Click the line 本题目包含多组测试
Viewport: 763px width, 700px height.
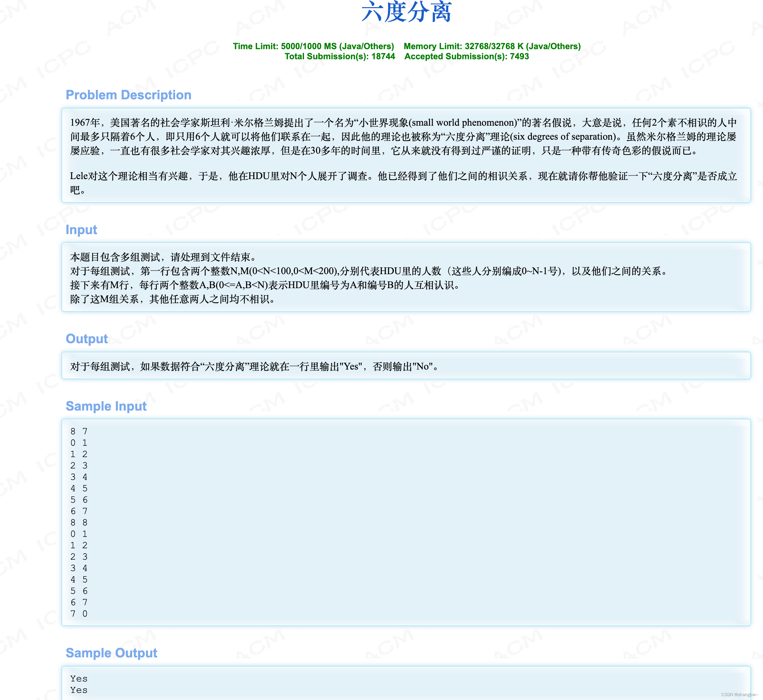165,257
